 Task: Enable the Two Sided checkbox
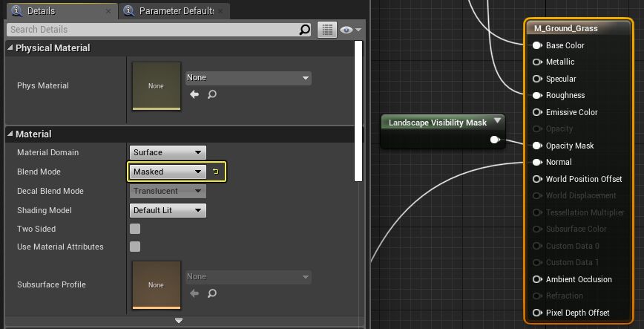(x=135, y=229)
